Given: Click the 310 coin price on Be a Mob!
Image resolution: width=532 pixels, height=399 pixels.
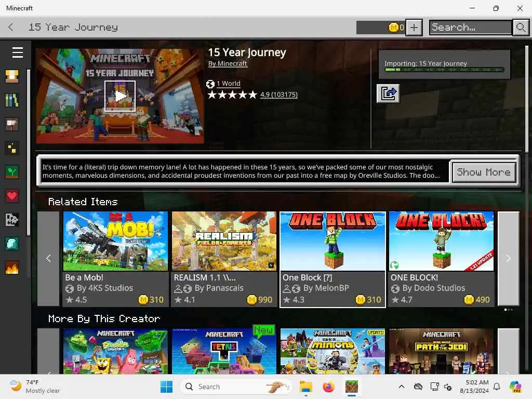Looking at the screenshot, I should tap(151, 300).
